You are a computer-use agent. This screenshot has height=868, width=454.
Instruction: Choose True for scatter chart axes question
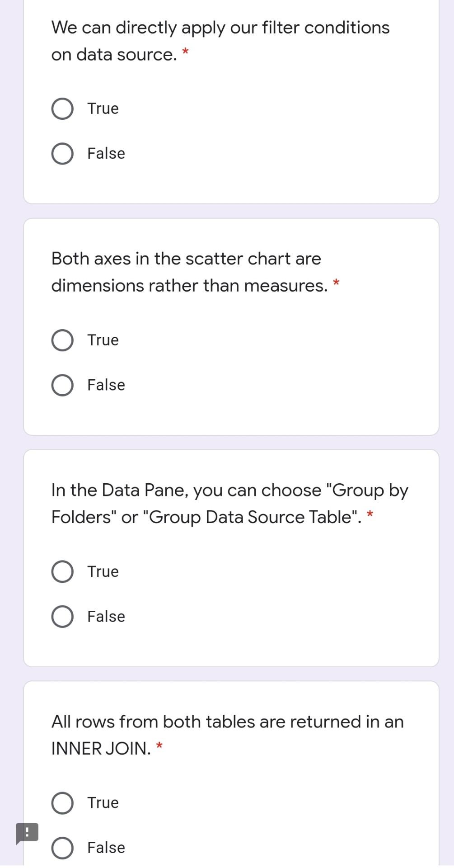tap(62, 340)
